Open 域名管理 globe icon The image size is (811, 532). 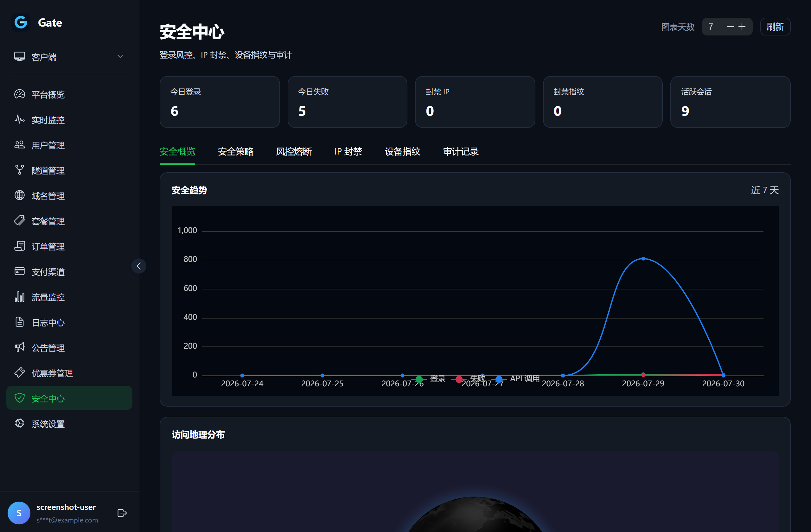(x=19, y=195)
